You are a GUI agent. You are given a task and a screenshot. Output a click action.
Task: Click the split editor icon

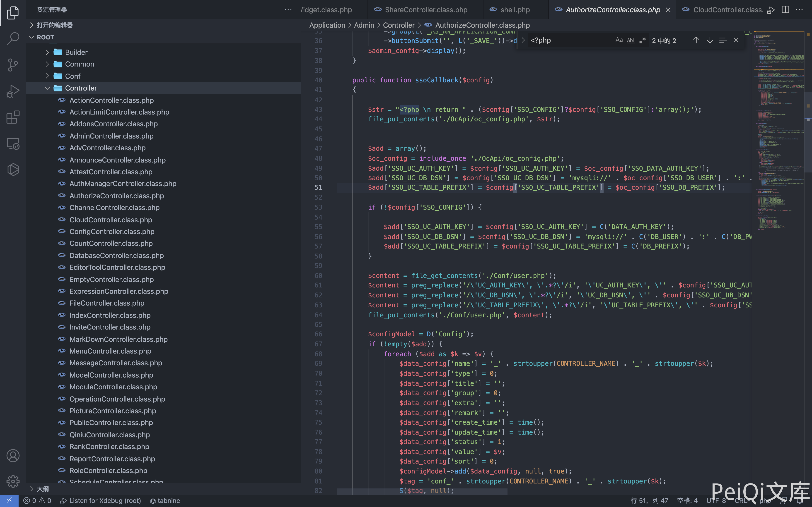(x=785, y=10)
